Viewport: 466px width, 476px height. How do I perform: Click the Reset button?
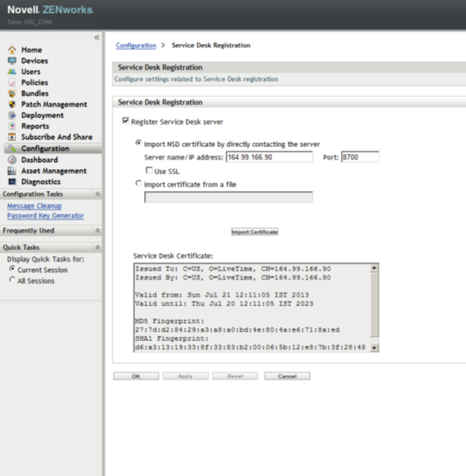click(235, 376)
